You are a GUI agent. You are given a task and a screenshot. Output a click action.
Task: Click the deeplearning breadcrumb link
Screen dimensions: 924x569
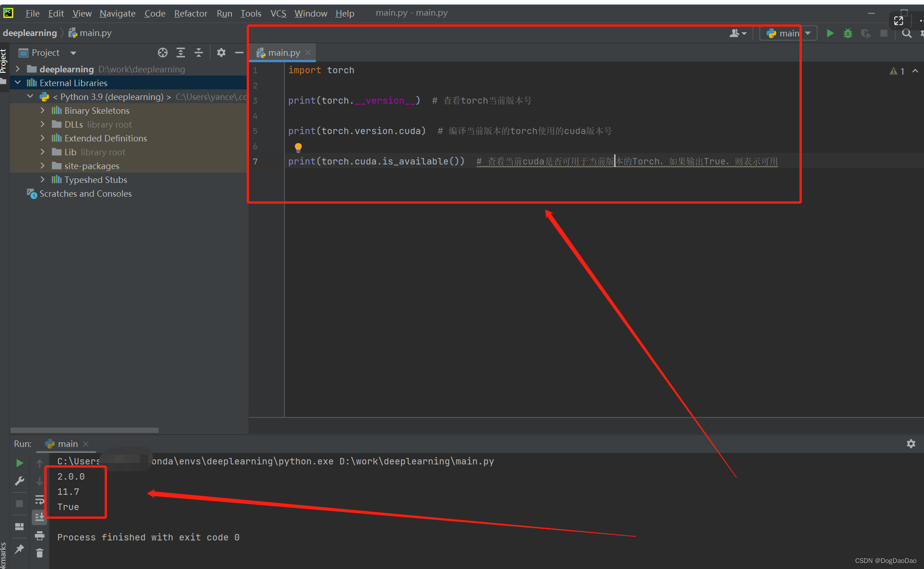30,33
